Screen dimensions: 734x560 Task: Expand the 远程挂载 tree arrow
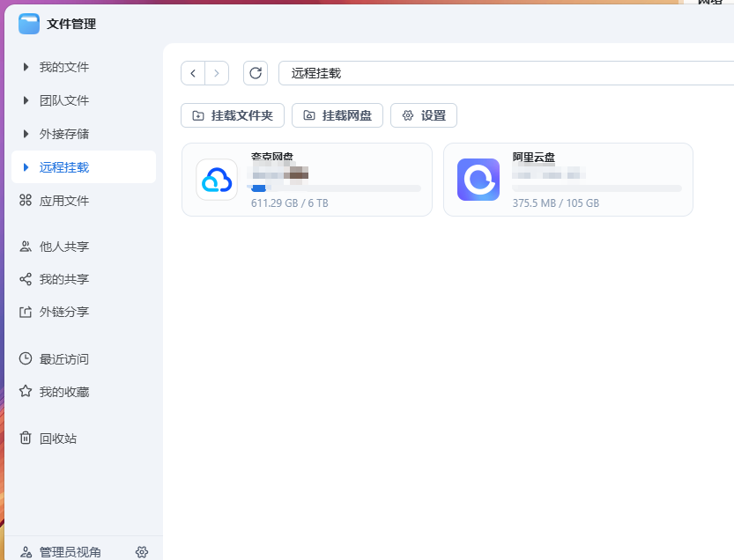[x=26, y=167]
